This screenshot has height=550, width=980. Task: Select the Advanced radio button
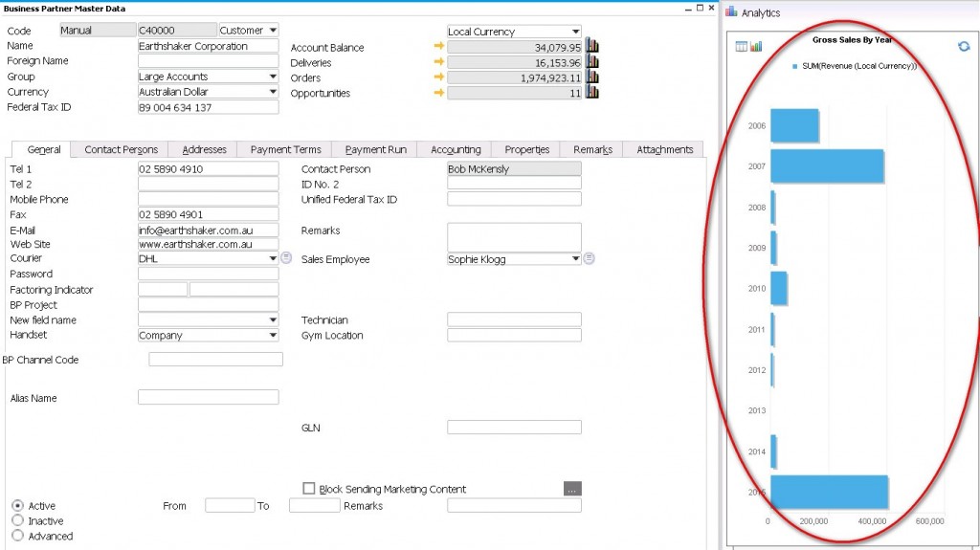tap(18, 537)
